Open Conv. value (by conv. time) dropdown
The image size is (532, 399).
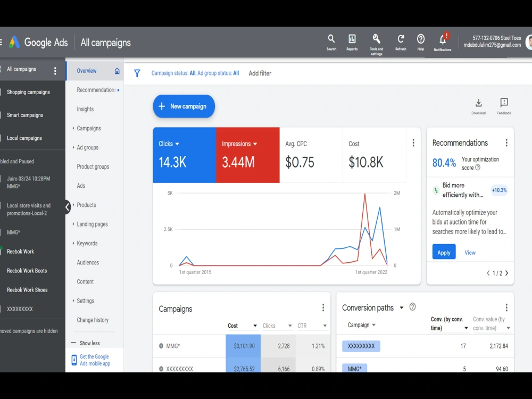coord(508,328)
